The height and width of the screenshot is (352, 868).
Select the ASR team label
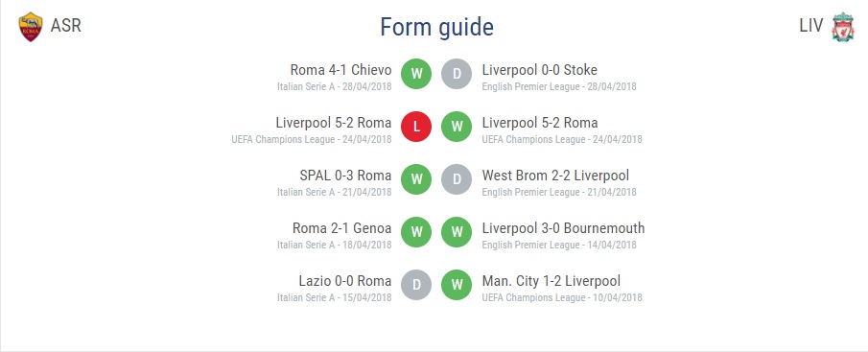pyautogui.click(x=66, y=26)
